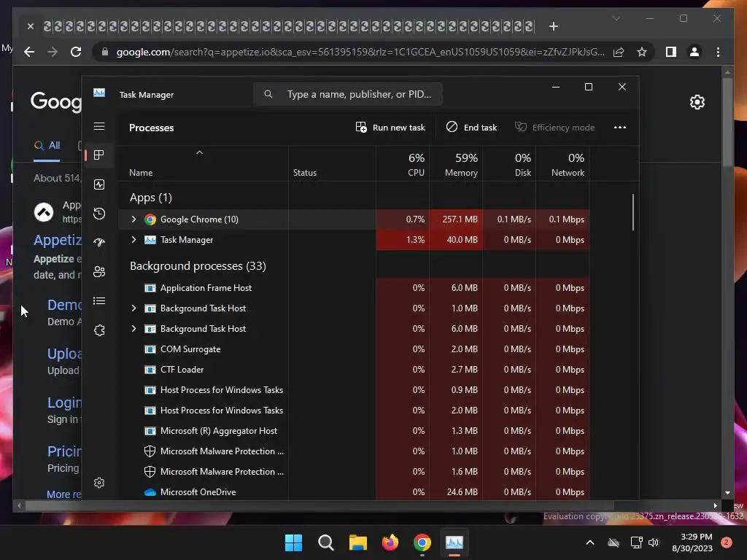The image size is (747, 560).
Task: Click Background processes (33) group heading
Action: point(198,265)
